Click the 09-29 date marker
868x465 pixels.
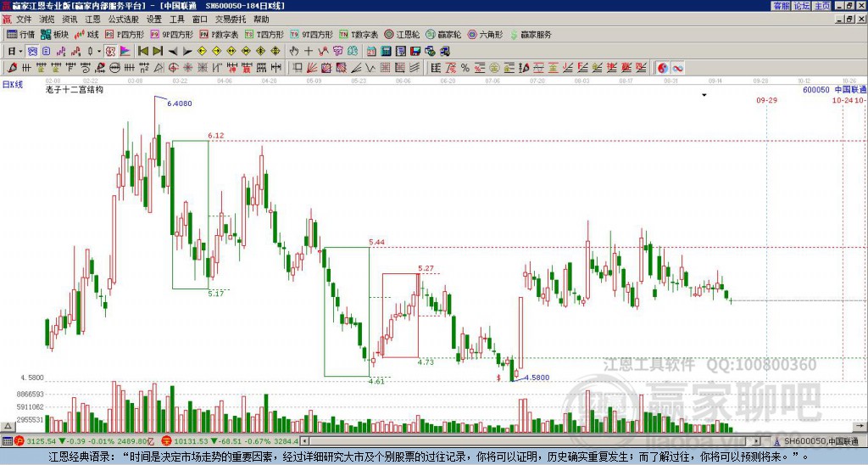coord(766,100)
